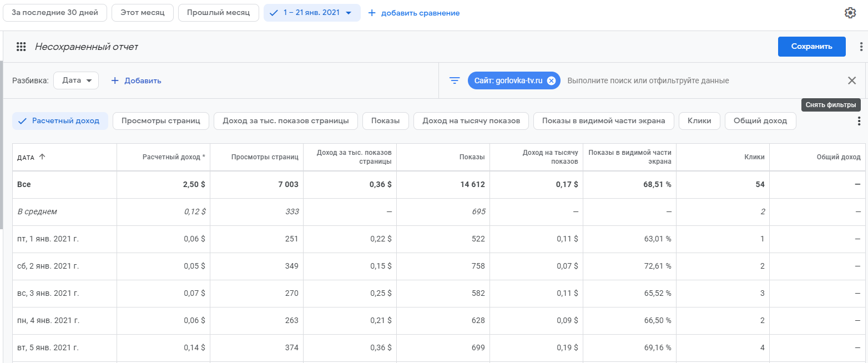
Task: Click добавить сравнение link
Action: tap(414, 13)
